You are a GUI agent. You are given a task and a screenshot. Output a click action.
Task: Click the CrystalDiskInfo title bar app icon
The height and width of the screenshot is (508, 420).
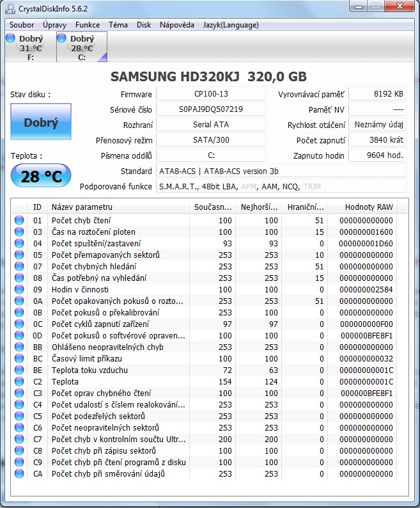coord(10,9)
